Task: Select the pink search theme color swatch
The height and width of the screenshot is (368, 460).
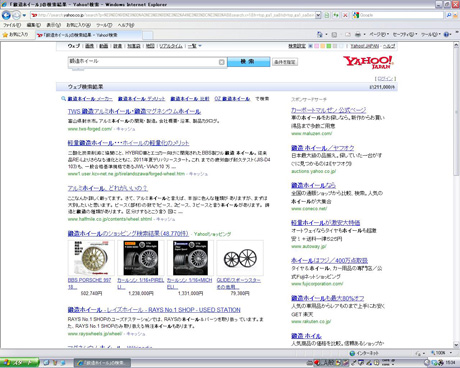Action: pos(316,46)
